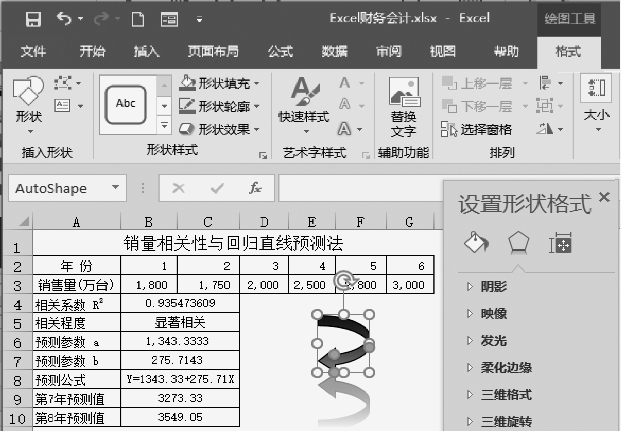The height and width of the screenshot is (431, 621).
Task: Open the 形状填充 shape fill menu
Action: (219, 83)
